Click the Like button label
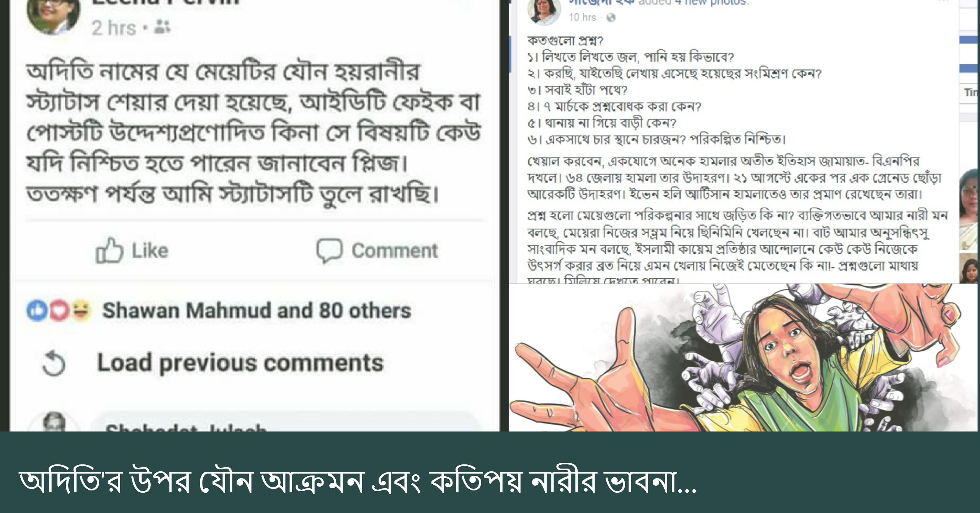The image size is (980, 513). point(150,251)
